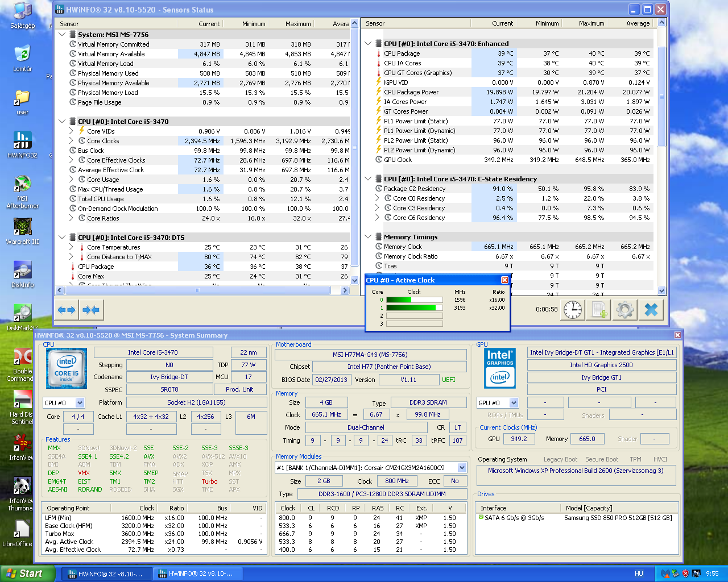Viewport: 728px width, 582px height.
Task: Click the down arrow of right panel scrollbar
Action: click(661, 290)
